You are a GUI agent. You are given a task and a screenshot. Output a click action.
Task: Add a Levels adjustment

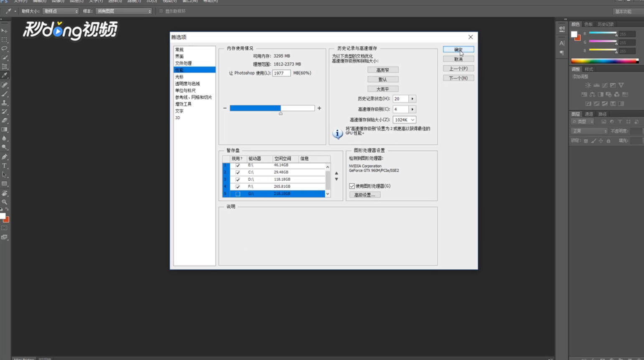tap(596, 85)
